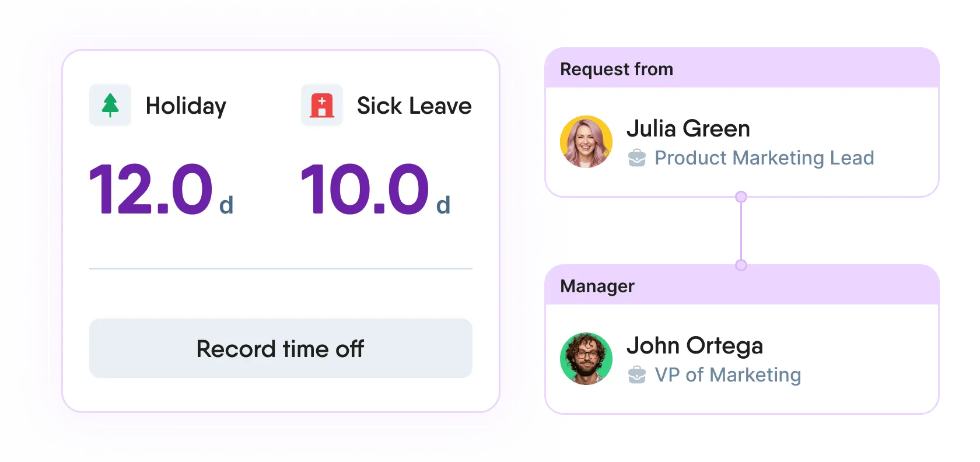Click connector node above the Manager card

(x=741, y=265)
